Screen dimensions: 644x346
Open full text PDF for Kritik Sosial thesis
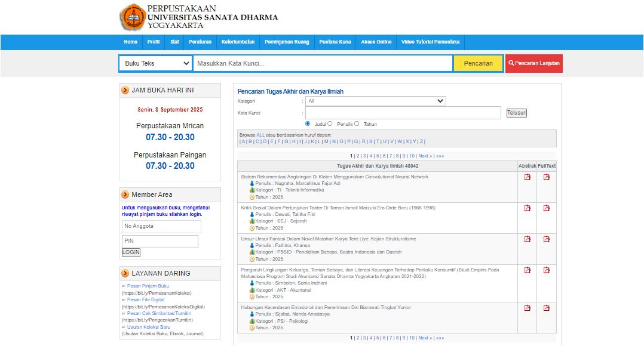tap(546, 208)
